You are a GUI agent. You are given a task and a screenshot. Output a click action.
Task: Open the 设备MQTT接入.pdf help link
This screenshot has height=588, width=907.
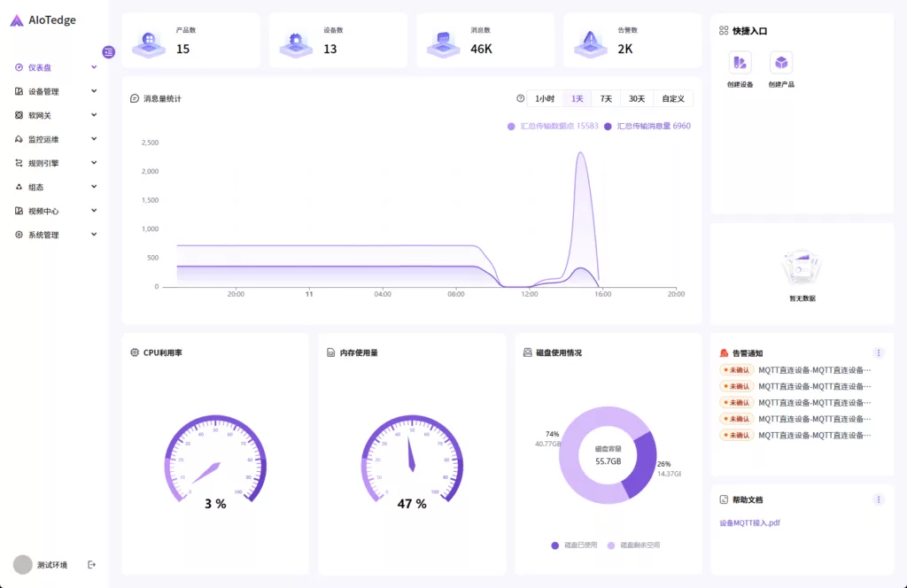point(749,522)
